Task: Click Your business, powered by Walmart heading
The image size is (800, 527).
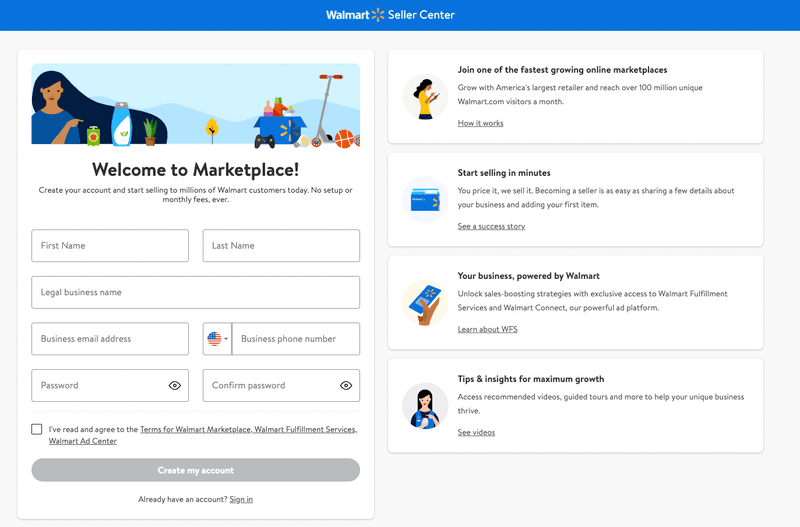Action: (x=529, y=276)
